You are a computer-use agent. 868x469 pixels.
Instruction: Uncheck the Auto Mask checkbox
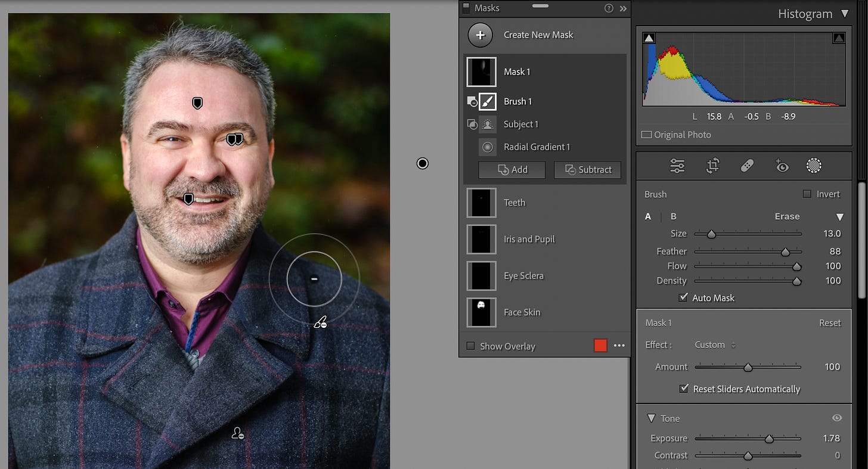coord(683,297)
